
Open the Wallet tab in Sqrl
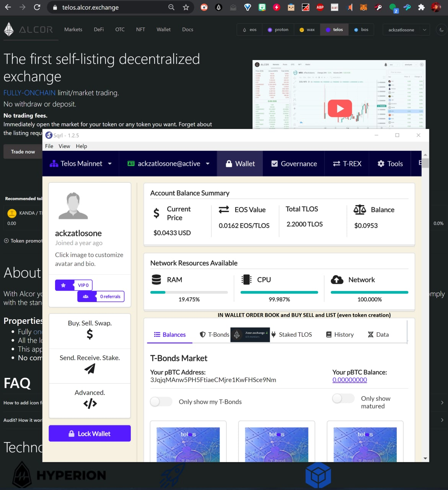pos(240,163)
